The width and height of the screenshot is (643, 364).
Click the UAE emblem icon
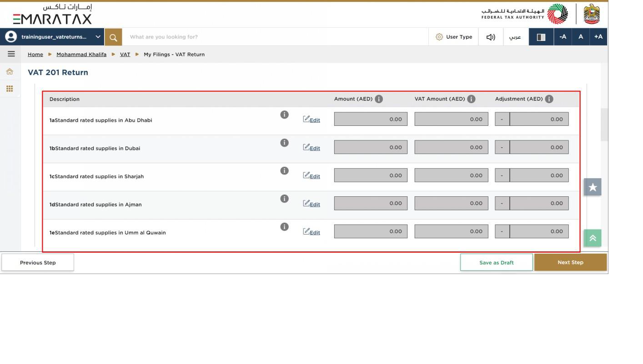(592, 14)
